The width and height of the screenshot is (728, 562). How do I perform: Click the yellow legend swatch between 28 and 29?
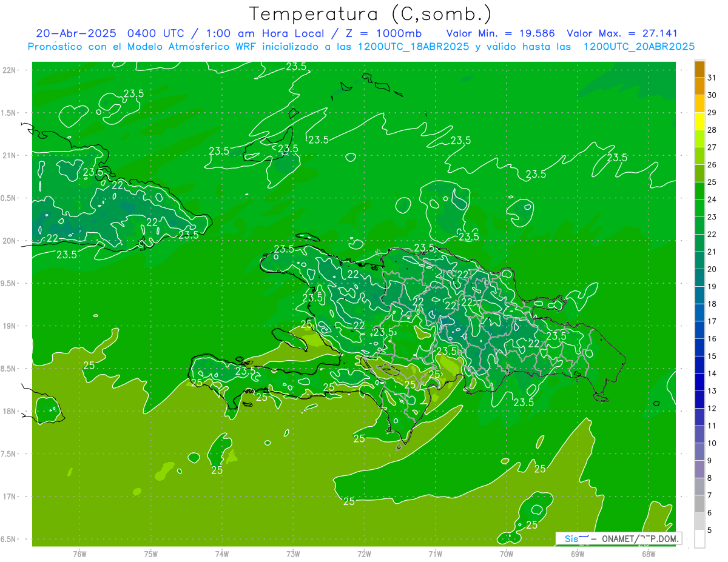tap(699, 121)
